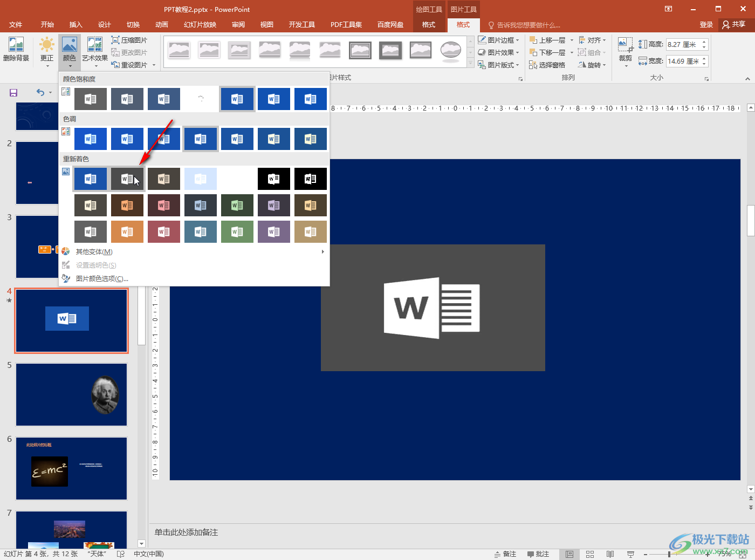Screen dimensions: 755x560
Task: Expand the picture styles gallery
Action: [471, 64]
